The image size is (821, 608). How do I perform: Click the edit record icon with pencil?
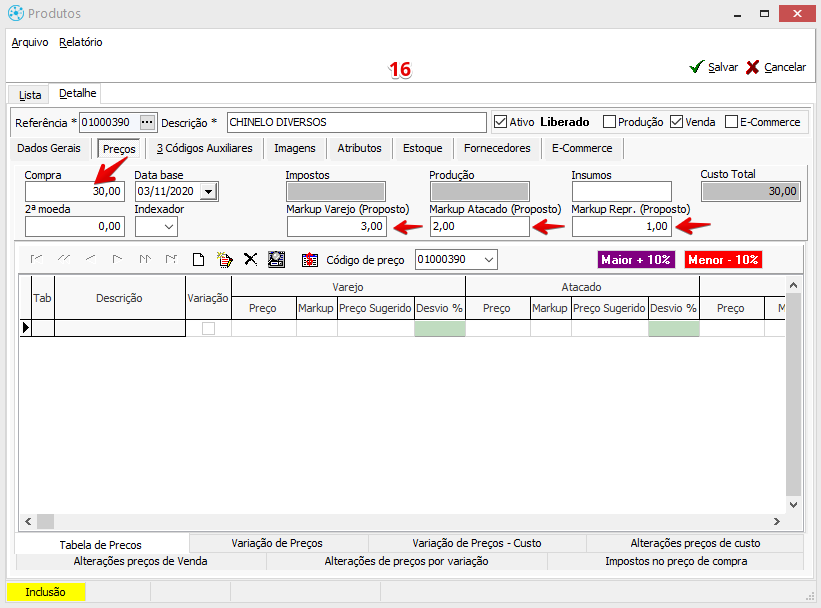coord(225,260)
